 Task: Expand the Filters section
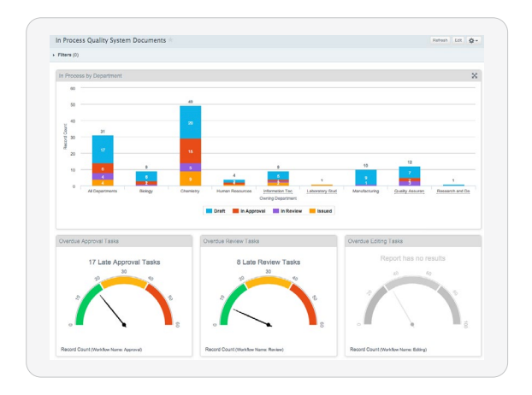point(55,55)
